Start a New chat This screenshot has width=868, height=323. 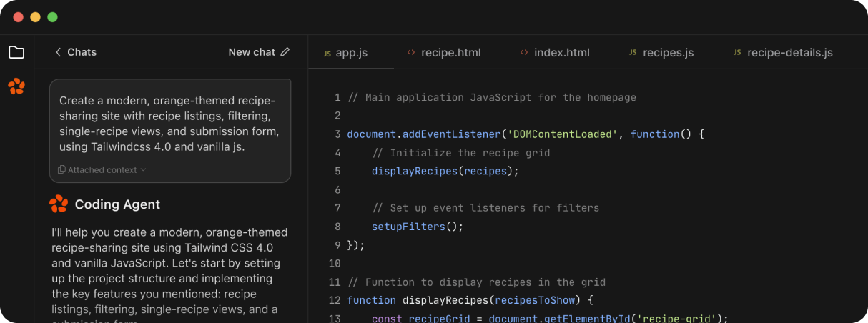[x=259, y=52]
